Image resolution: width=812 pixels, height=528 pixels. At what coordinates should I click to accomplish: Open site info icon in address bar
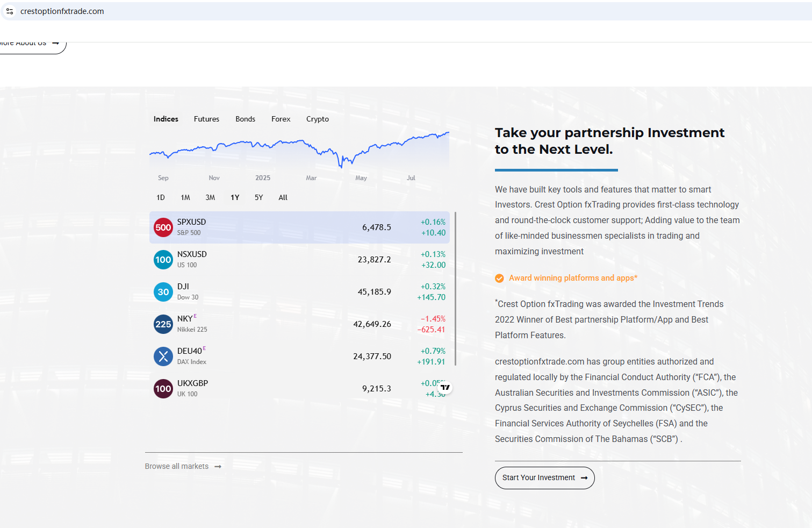pyautogui.click(x=10, y=11)
